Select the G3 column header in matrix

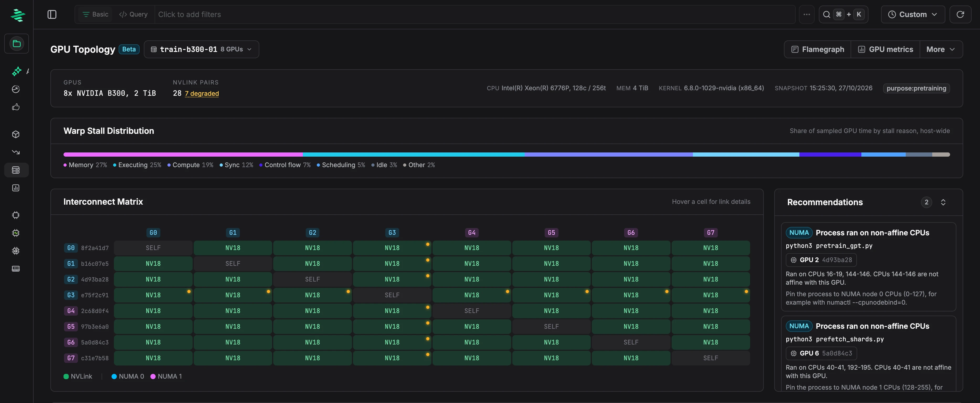click(392, 233)
